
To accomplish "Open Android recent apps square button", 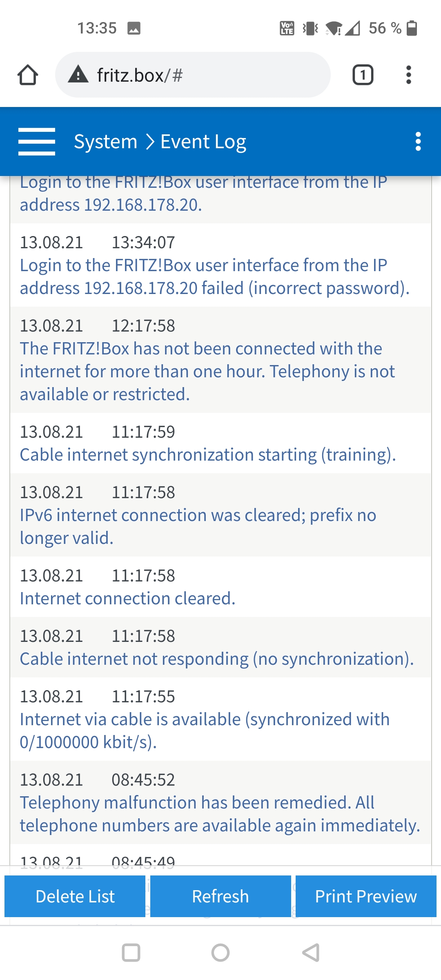I will [131, 953].
